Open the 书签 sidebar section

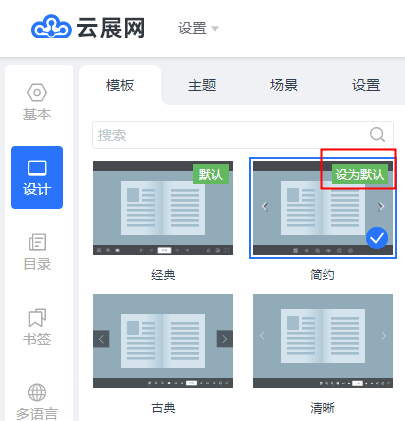click(x=37, y=327)
